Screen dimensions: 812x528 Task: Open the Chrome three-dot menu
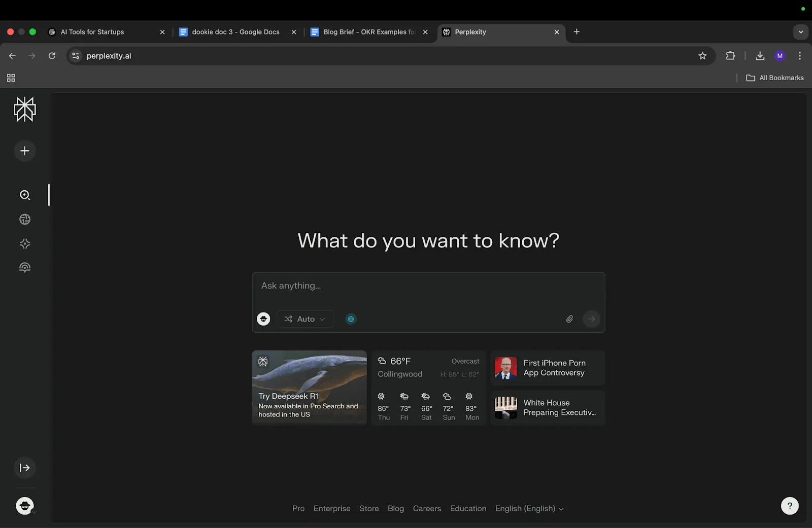(800, 56)
